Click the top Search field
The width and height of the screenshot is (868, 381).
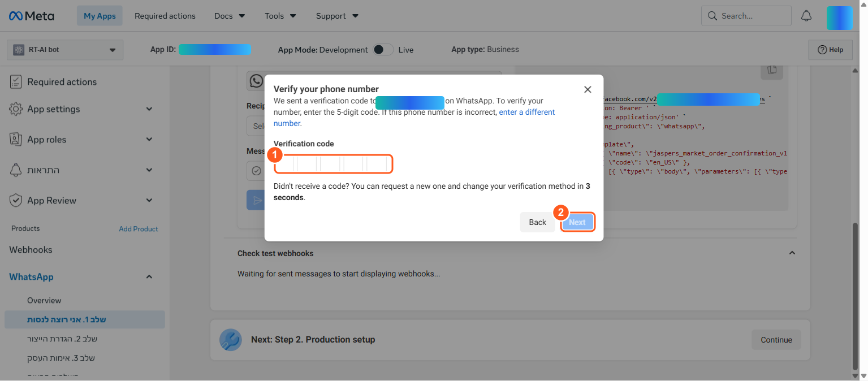click(746, 16)
